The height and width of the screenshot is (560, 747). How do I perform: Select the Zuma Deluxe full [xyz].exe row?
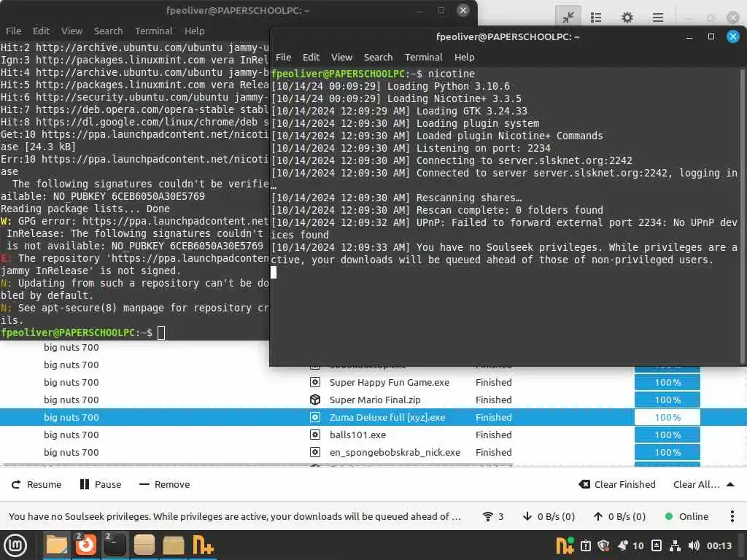coord(373,417)
